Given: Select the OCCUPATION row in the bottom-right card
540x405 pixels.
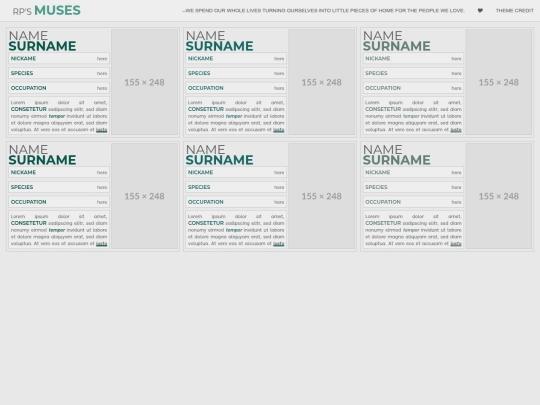Looking at the screenshot, I should point(413,202).
